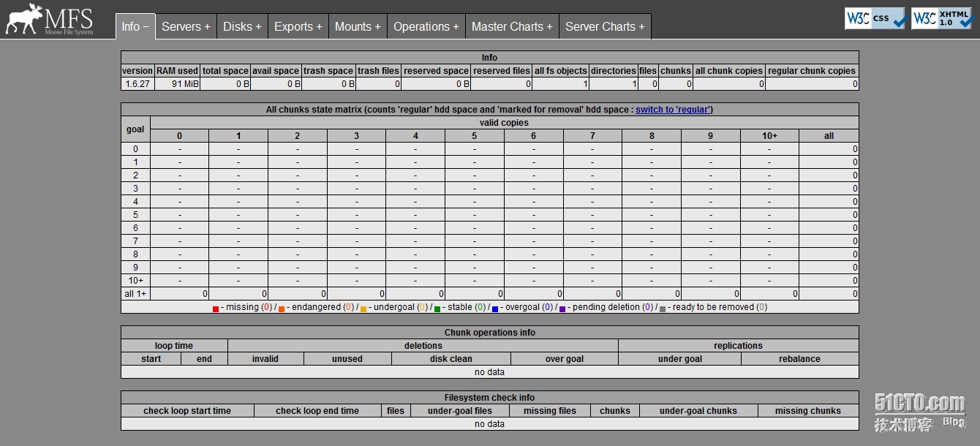
Task: Open the W3C CSS validation badge
Action: tap(875, 18)
